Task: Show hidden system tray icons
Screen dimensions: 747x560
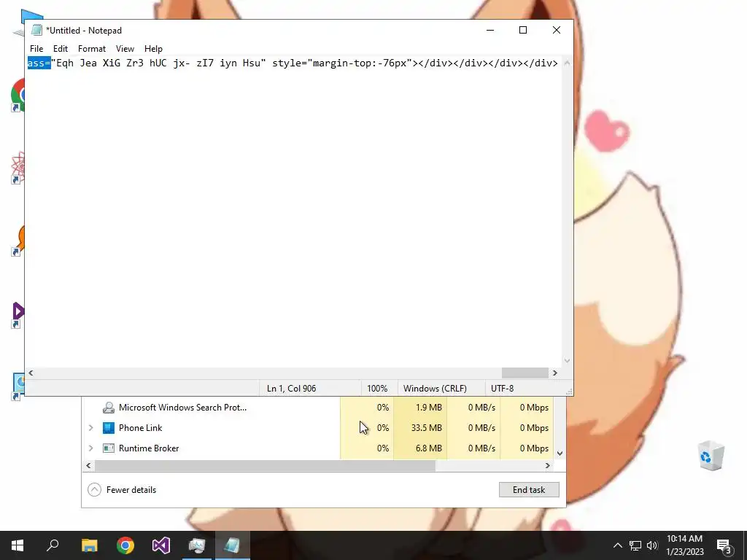Action: click(x=617, y=545)
